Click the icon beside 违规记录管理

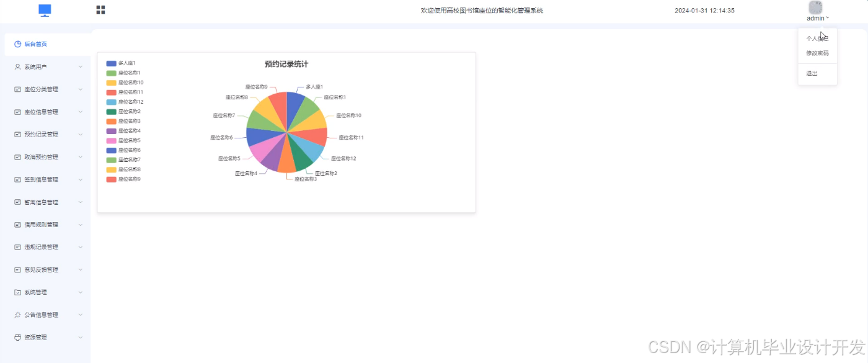18,247
